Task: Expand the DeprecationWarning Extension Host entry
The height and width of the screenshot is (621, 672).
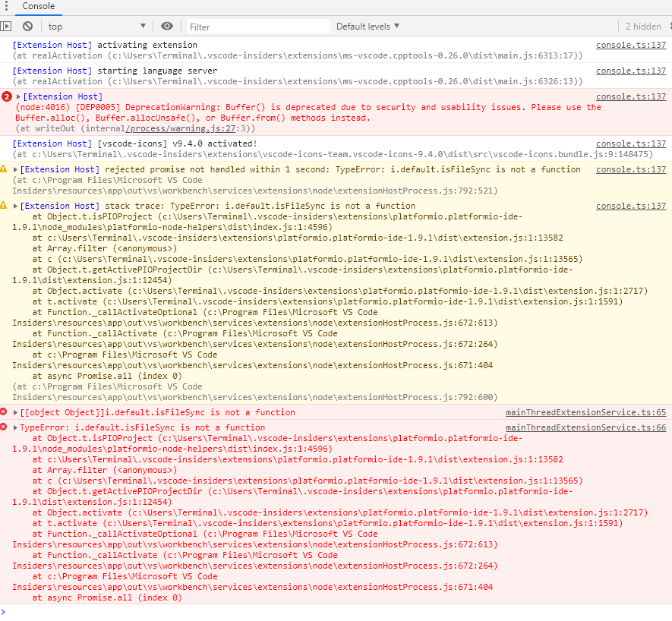Action: (x=18, y=96)
